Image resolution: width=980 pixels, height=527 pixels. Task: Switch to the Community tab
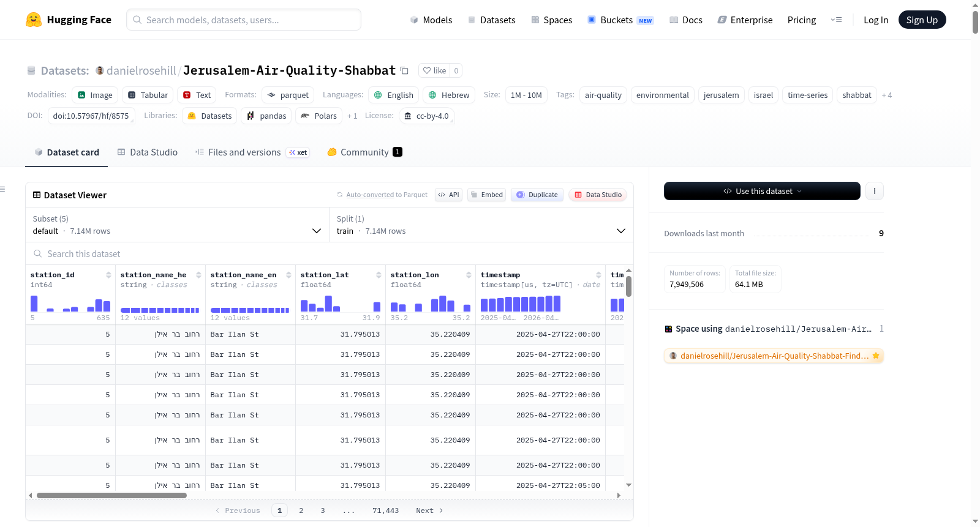[x=365, y=152]
